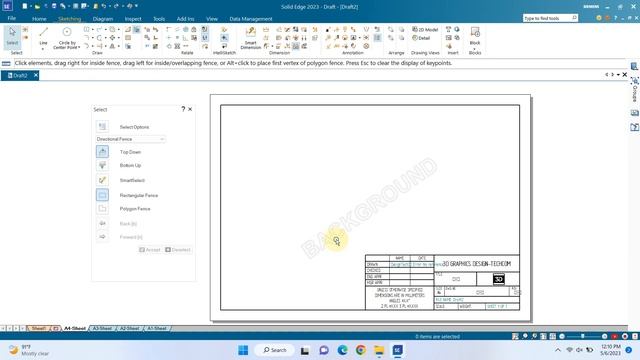Switch to the Home ribbon tab

click(39, 19)
